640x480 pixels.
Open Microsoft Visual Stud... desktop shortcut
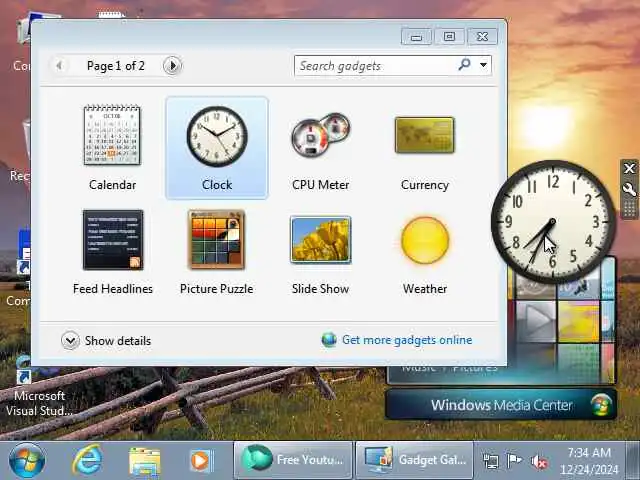[39, 388]
